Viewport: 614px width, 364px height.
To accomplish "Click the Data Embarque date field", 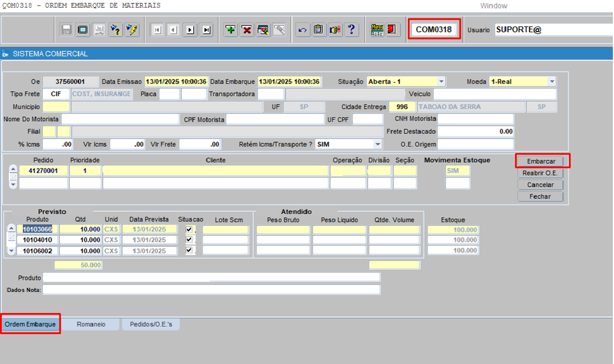I will click(x=289, y=81).
